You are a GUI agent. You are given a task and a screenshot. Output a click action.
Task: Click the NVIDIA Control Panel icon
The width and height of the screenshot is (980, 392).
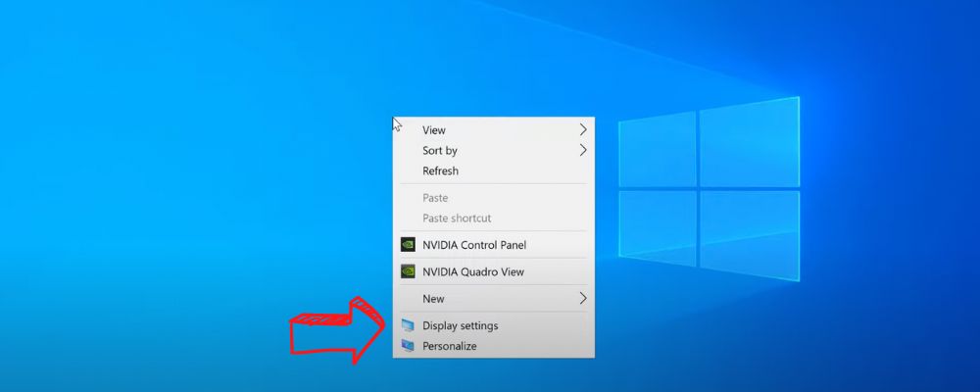408,245
